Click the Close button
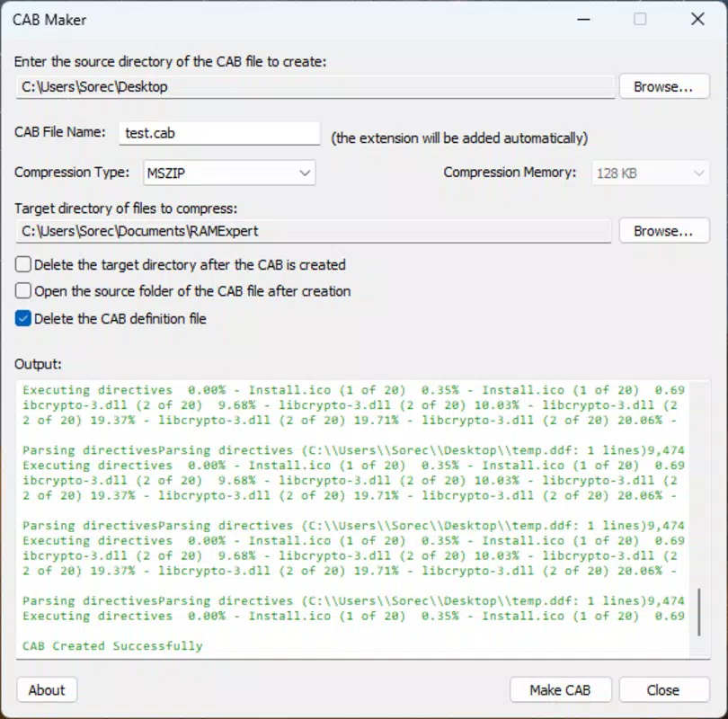This screenshot has height=719, width=728. [x=663, y=690]
